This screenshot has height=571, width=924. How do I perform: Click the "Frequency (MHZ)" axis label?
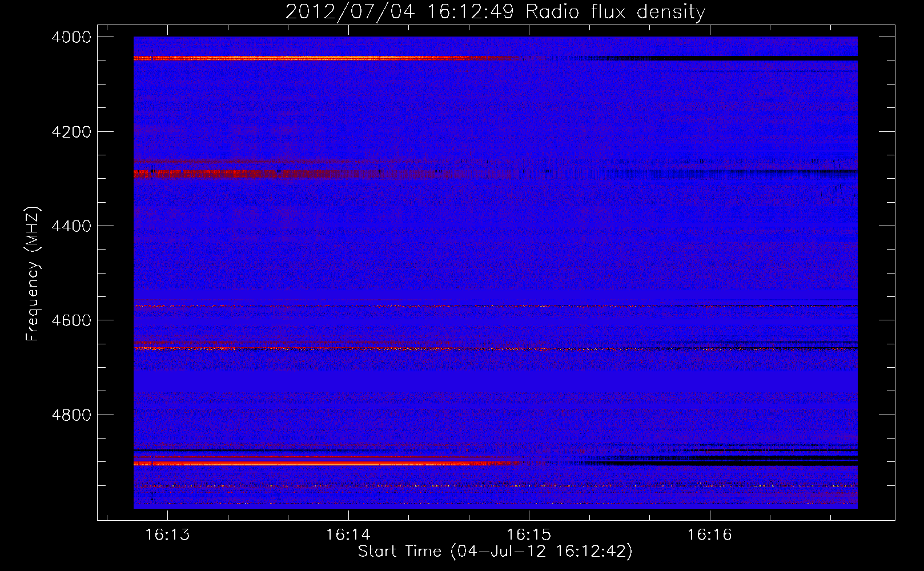33,274
